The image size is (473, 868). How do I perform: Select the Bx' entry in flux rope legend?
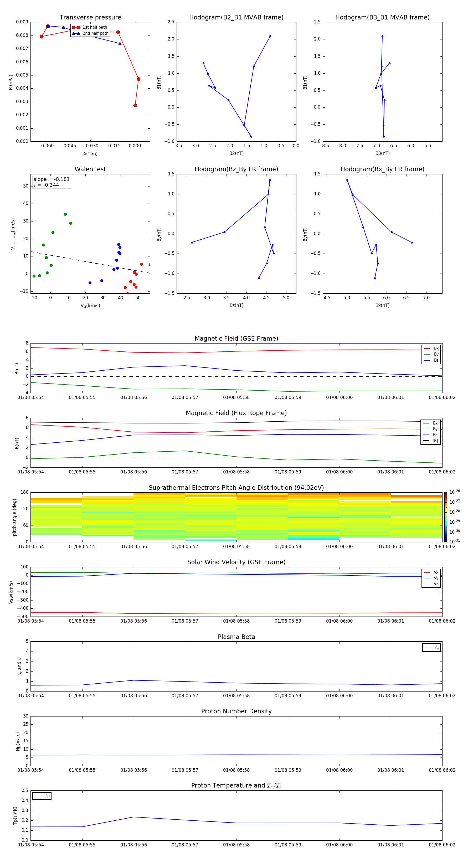coord(431,423)
